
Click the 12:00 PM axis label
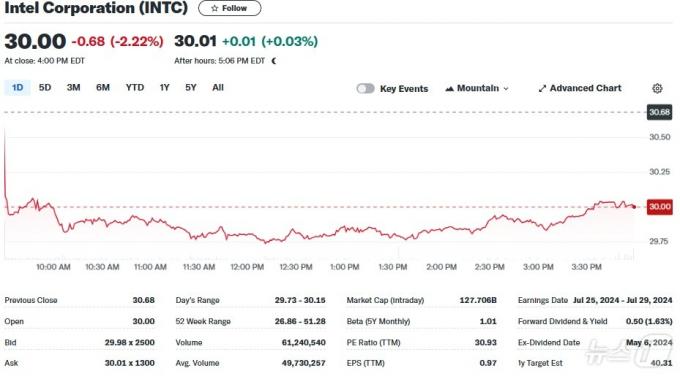[x=247, y=267]
